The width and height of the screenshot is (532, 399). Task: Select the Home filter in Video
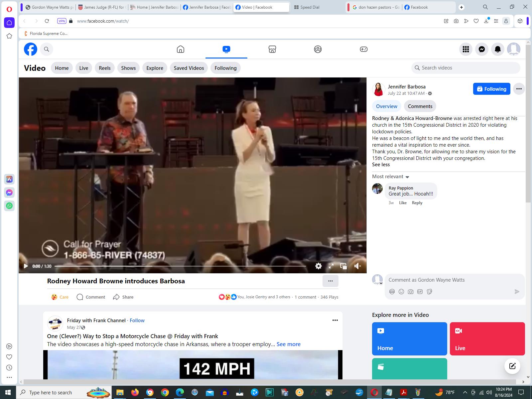pyautogui.click(x=62, y=68)
